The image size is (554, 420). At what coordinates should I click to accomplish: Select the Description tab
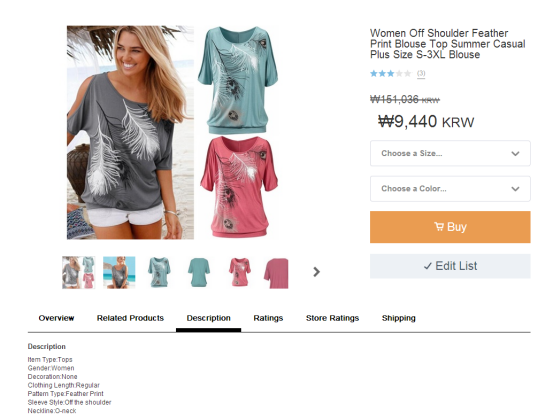[208, 318]
